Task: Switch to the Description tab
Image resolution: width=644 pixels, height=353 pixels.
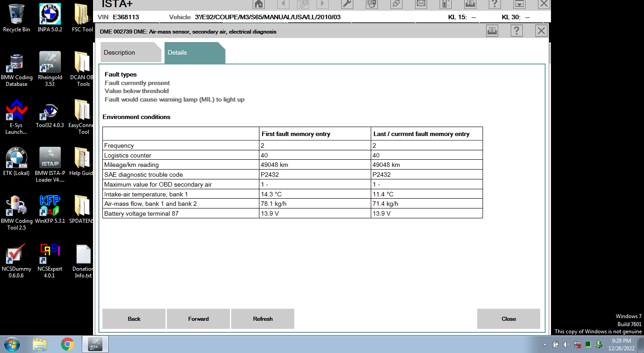Action: 131,52
